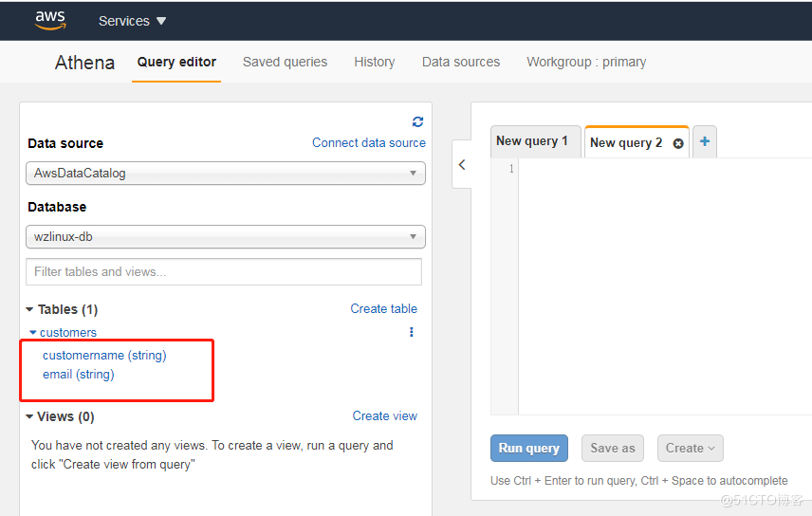Click the Create table link
The image size is (812, 516).
click(x=384, y=309)
